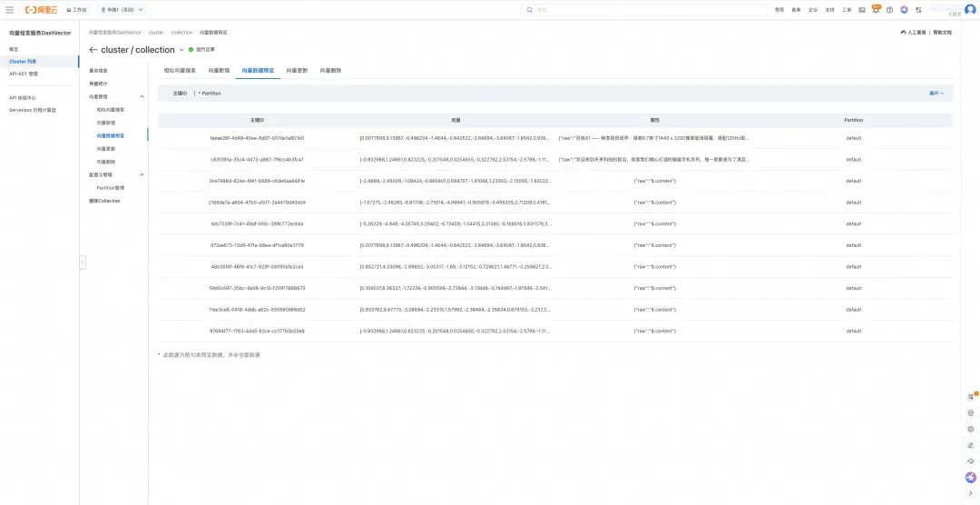Click the 主键ID filter field

[180, 94]
